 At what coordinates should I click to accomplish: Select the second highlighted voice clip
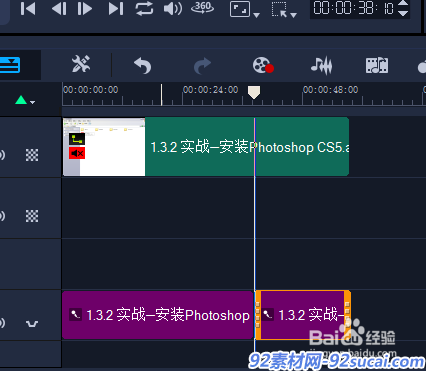coord(303,315)
